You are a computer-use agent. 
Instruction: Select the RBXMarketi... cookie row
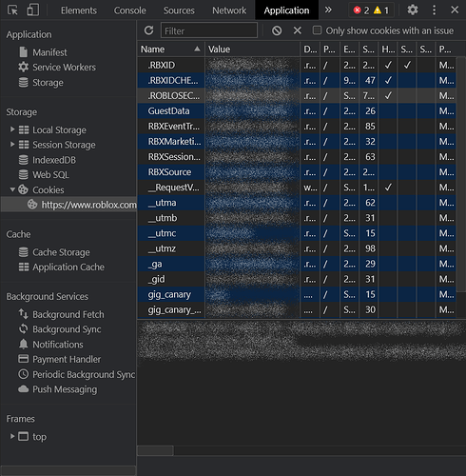(x=297, y=142)
